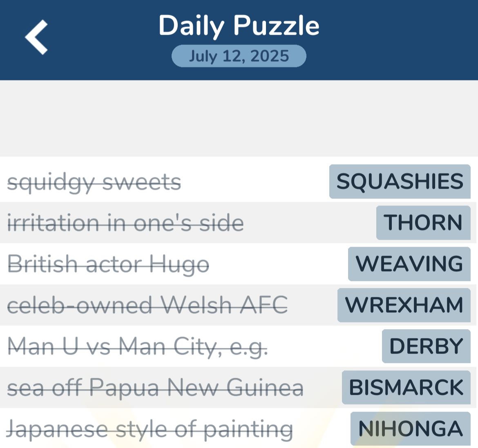The image size is (478, 448).
Task: Click the WREXHAM answer chip
Action: click(404, 305)
